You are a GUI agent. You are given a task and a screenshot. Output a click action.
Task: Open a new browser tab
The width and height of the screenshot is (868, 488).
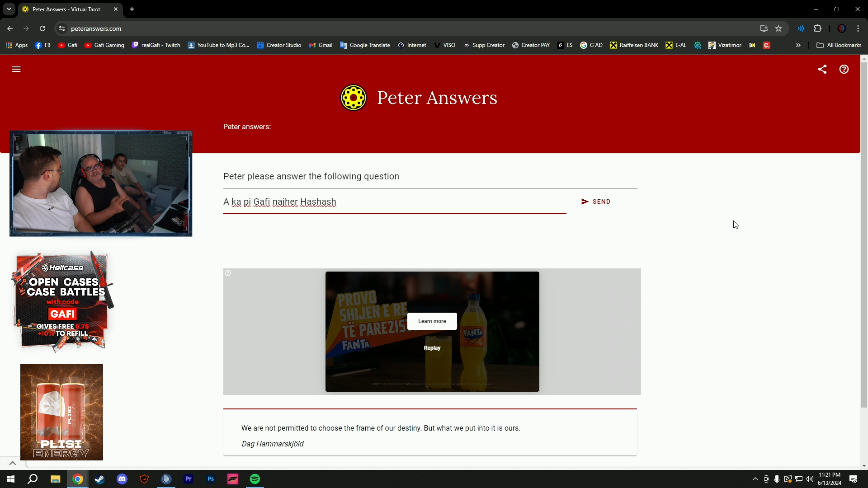pos(132,9)
